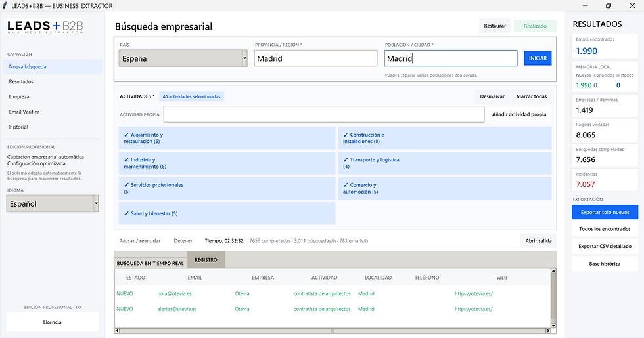The width and height of the screenshot is (644, 338).
Task: Click Exportar CSV detallado
Action: tap(605, 247)
